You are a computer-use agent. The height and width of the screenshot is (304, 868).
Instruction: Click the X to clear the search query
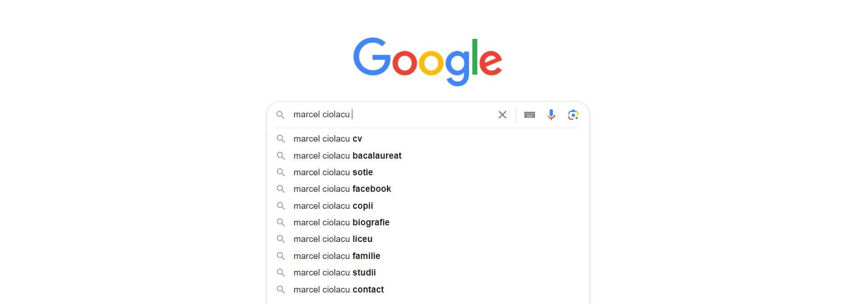tap(502, 115)
